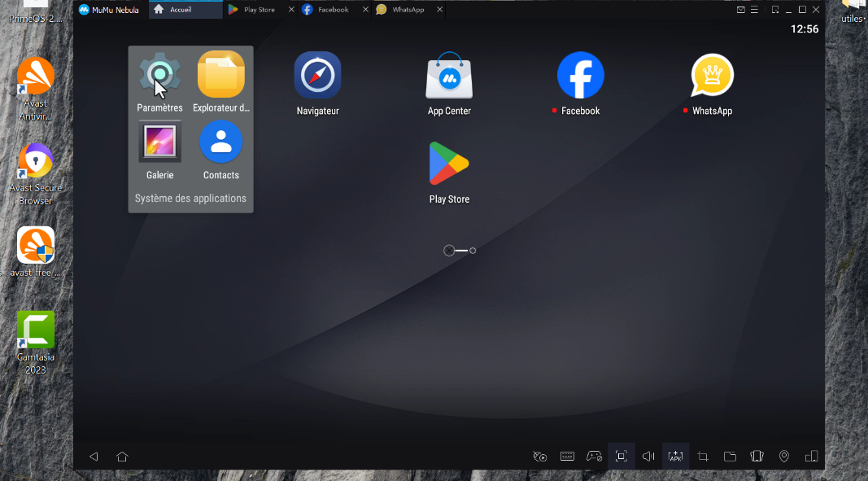Click the shake device icon
Viewport: 868px width, 481px height.
coord(757,457)
